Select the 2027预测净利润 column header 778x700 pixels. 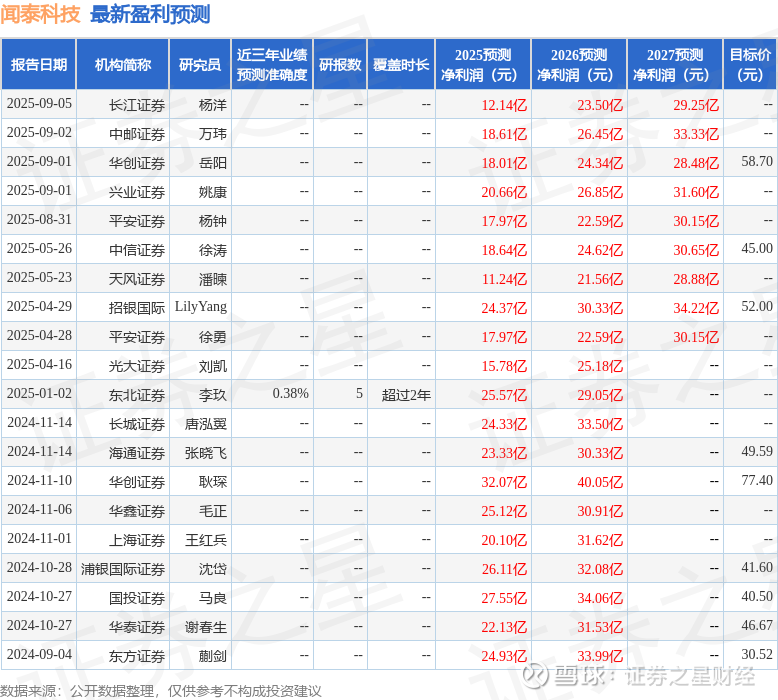(675, 64)
